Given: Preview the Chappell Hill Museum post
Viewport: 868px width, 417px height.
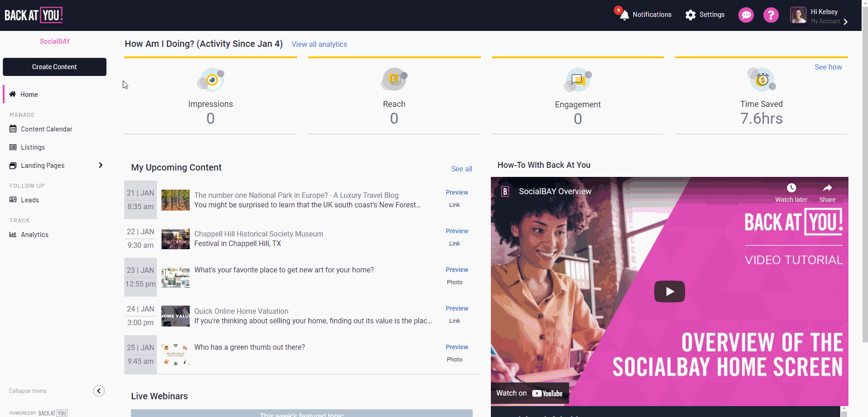Looking at the screenshot, I should pos(457,231).
